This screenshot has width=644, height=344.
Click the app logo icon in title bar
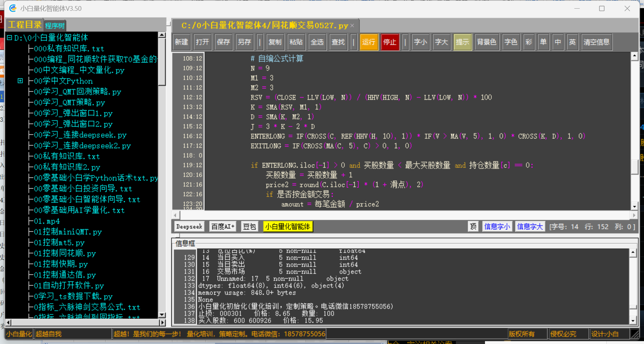(x=13, y=8)
